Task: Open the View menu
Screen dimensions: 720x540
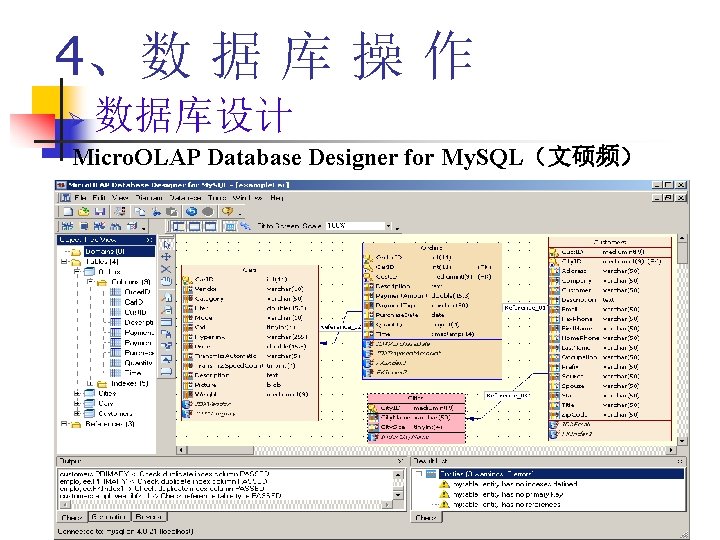Action: (120, 198)
